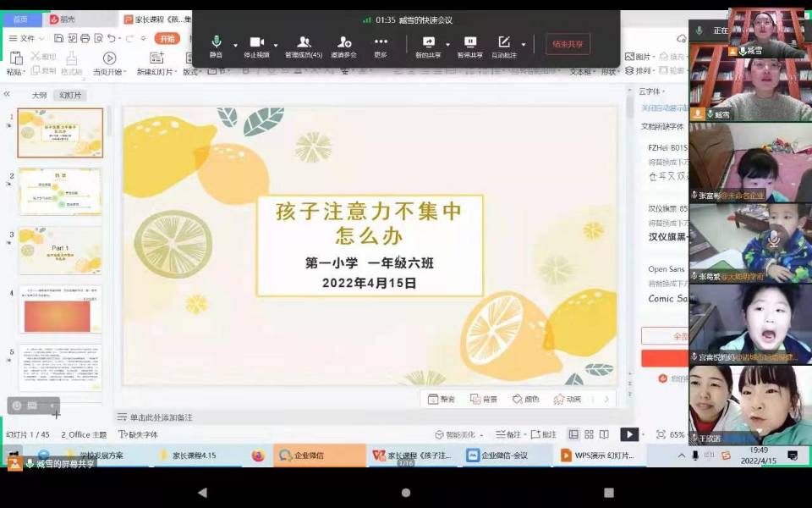
Task: Pause sharing with 暂停共享
Action: click(471, 42)
